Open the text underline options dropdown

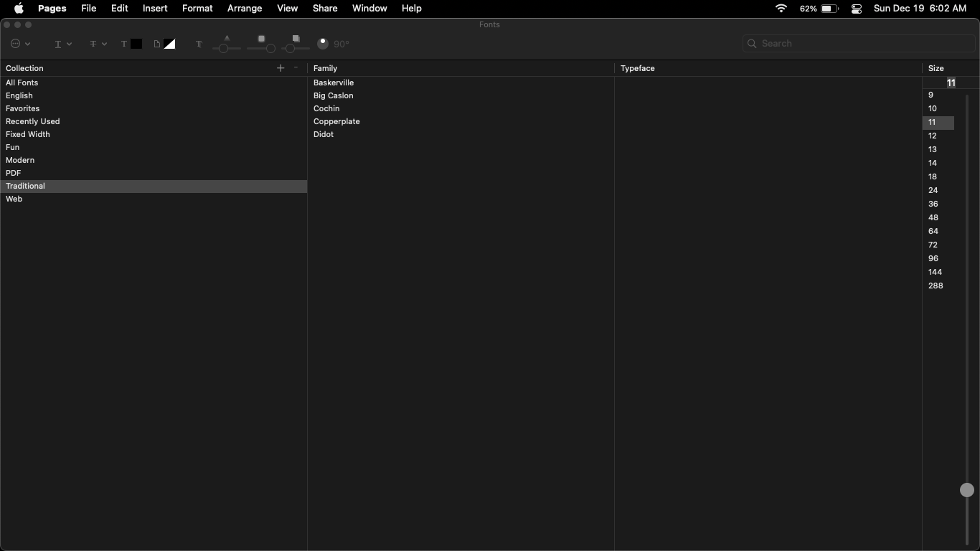[63, 44]
